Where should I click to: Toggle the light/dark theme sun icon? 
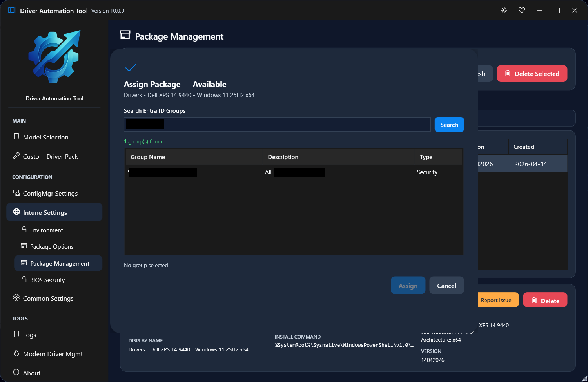[504, 10]
